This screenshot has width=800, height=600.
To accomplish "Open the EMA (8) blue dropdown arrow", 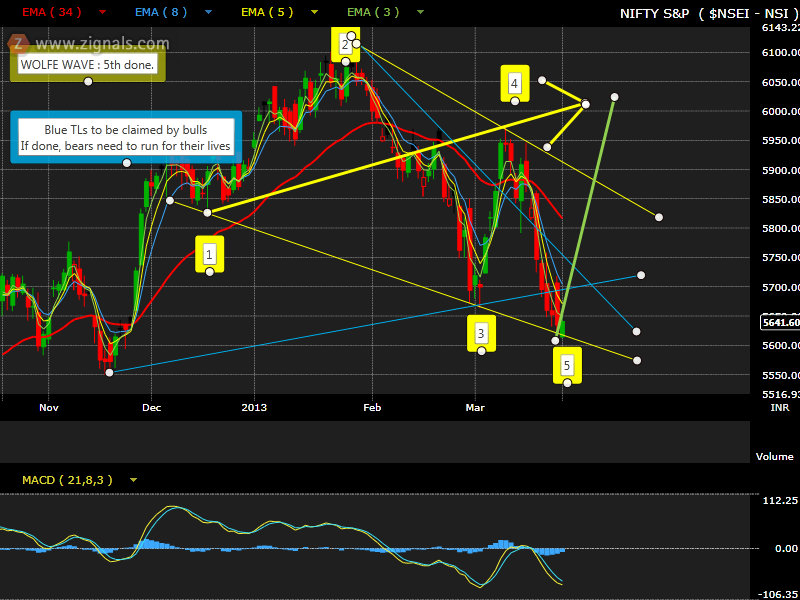I will pos(208,12).
